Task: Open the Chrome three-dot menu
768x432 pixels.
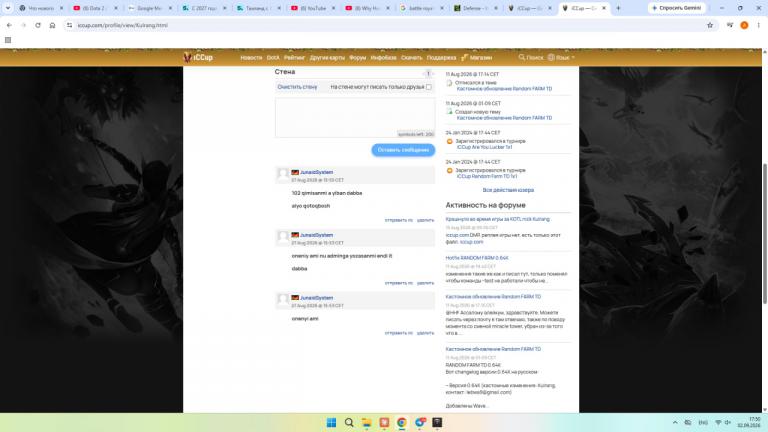Action: tap(758, 25)
